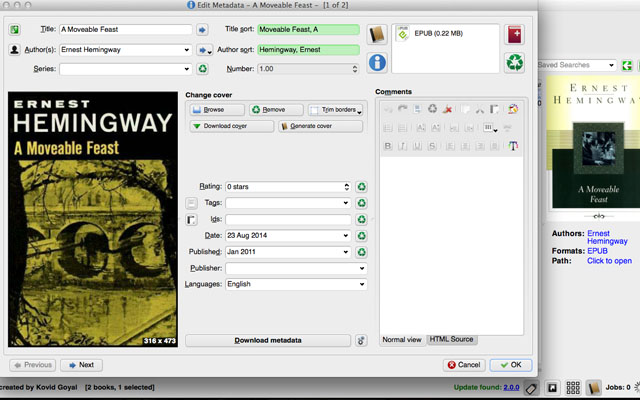This screenshot has width=640, height=400.
Task: Click the set cover from format book icon
Action: (x=377, y=34)
